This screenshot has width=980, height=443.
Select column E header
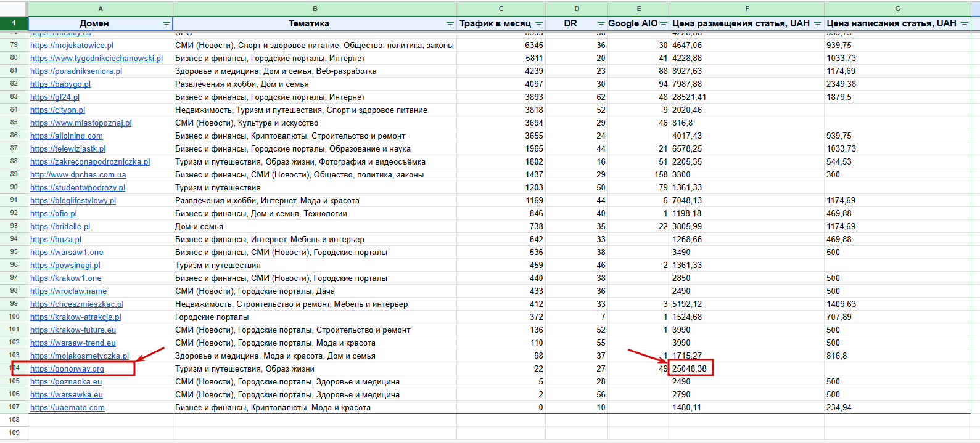[639, 9]
